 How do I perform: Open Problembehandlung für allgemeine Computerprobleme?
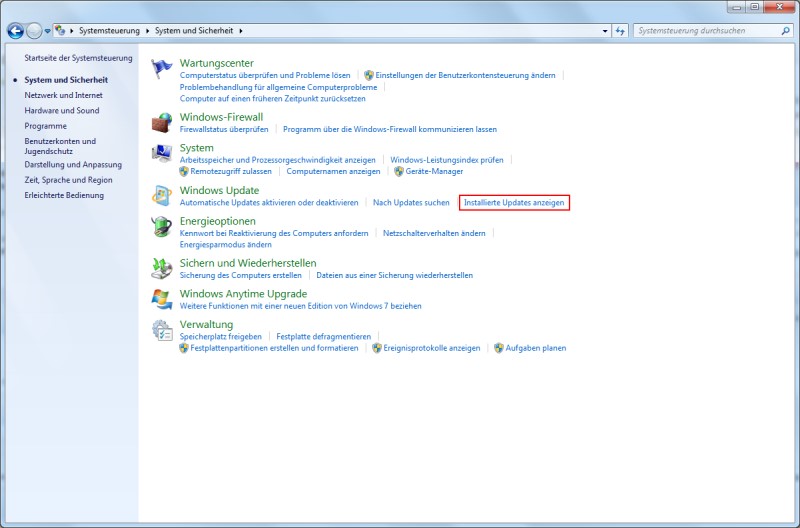tap(278, 87)
